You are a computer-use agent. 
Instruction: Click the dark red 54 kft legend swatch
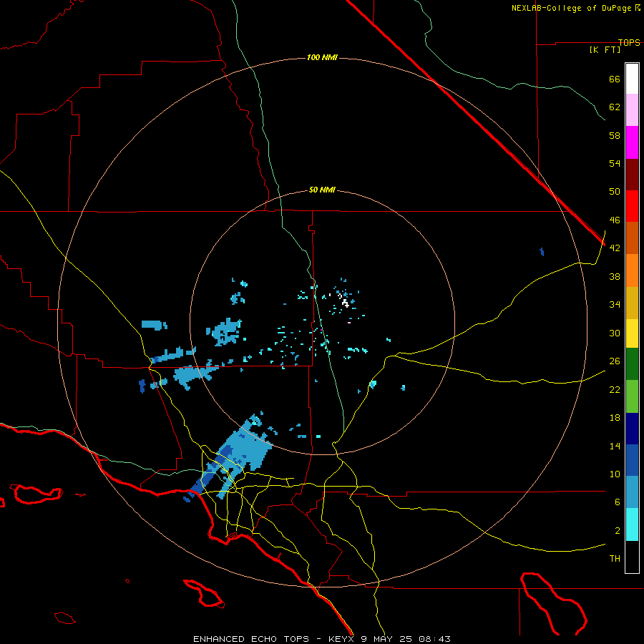[x=632, y=175]
